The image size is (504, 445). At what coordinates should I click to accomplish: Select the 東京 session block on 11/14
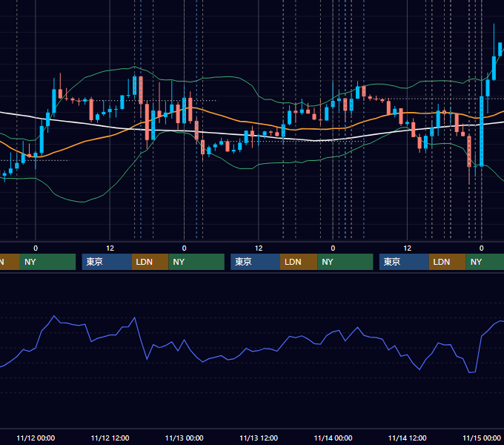point(404,262)
